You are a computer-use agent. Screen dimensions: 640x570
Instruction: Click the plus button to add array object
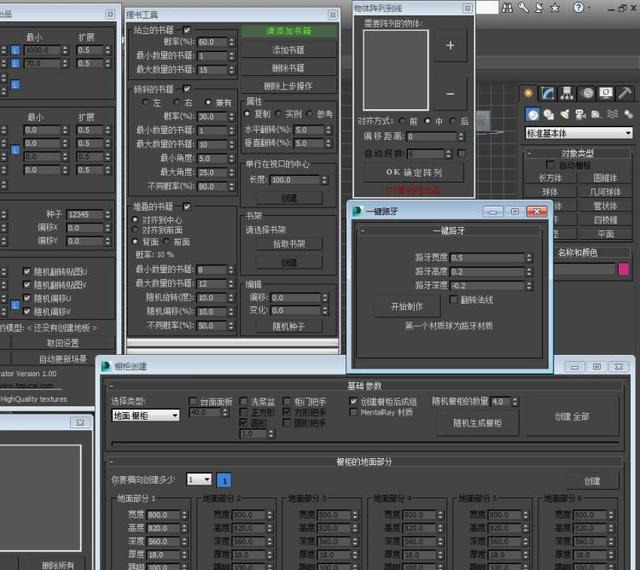click(x=450, y=45)
